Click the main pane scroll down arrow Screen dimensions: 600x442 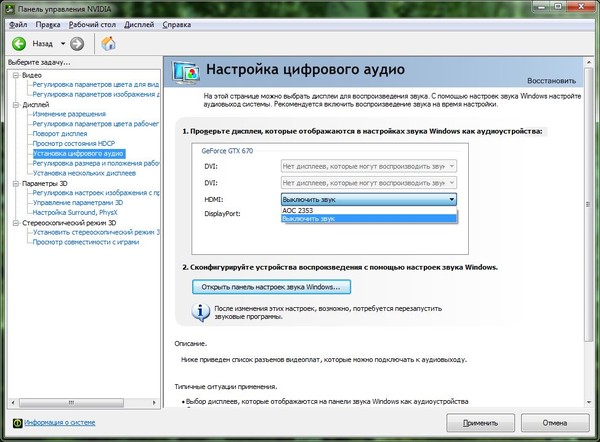[x=589, y=402]
